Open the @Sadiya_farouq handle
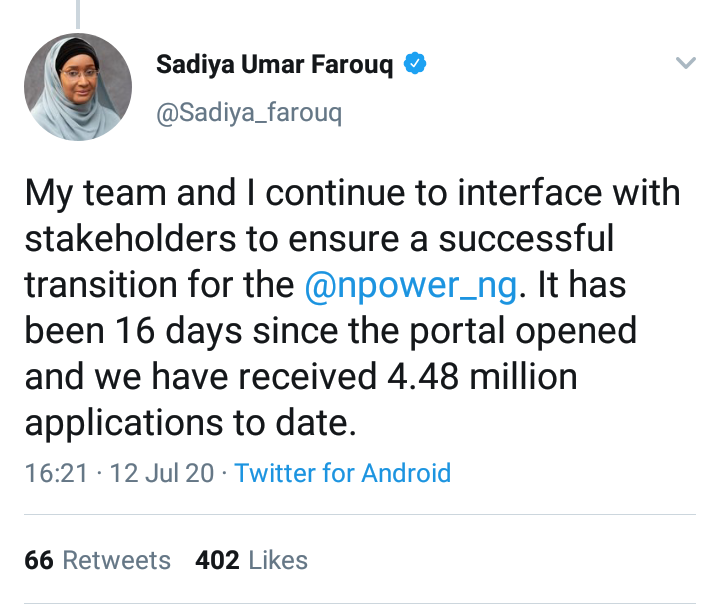Viewport: 720px width, 612px height. (249, 113)
